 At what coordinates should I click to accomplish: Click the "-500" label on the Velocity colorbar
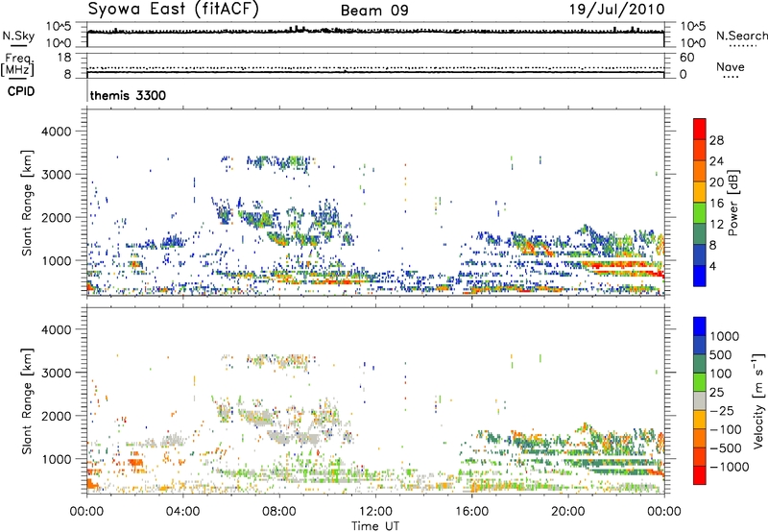click(725, 448)
